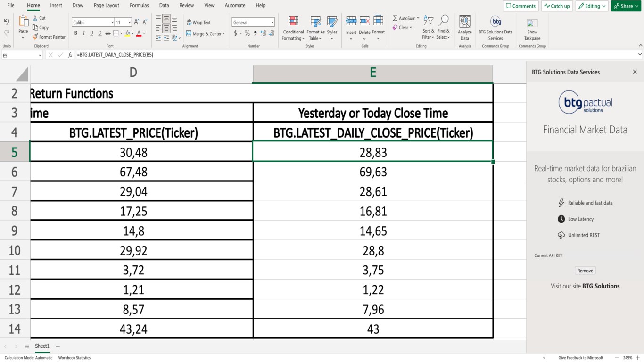Click the Cut scissors icon
The image size is (644, 362).
[x=35, y=18]
